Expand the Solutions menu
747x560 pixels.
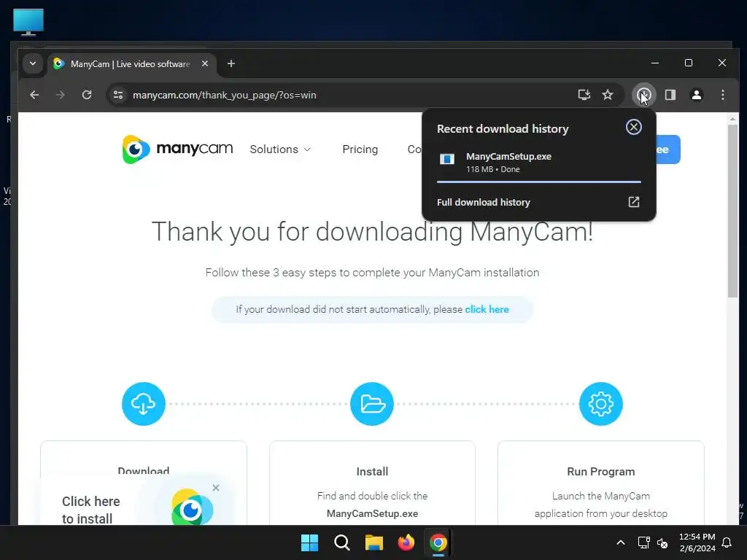coord(280,149)
